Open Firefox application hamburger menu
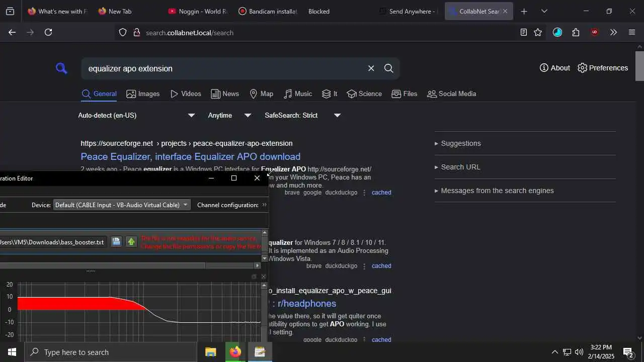 pos(632,32)
